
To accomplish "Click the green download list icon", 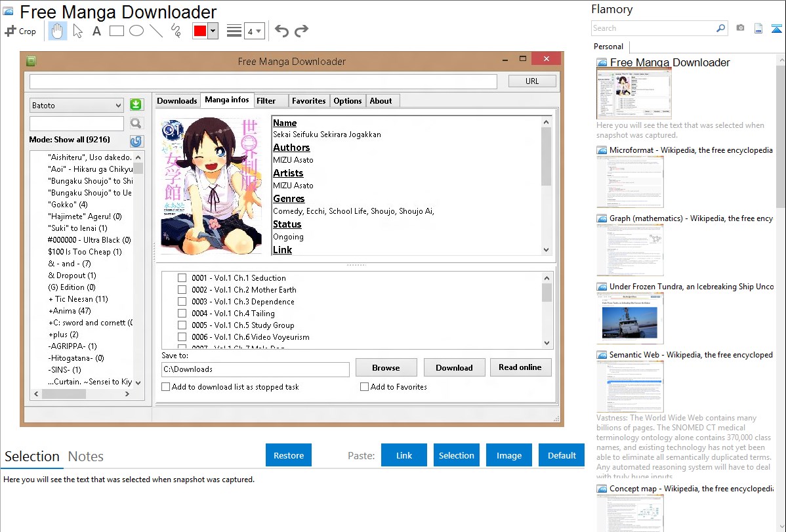I will [136, 104].
